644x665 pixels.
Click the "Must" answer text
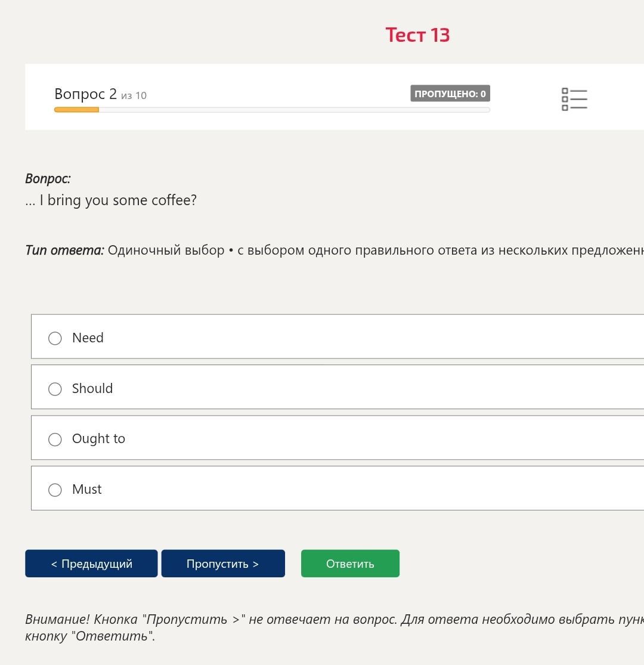click(87, 490)
